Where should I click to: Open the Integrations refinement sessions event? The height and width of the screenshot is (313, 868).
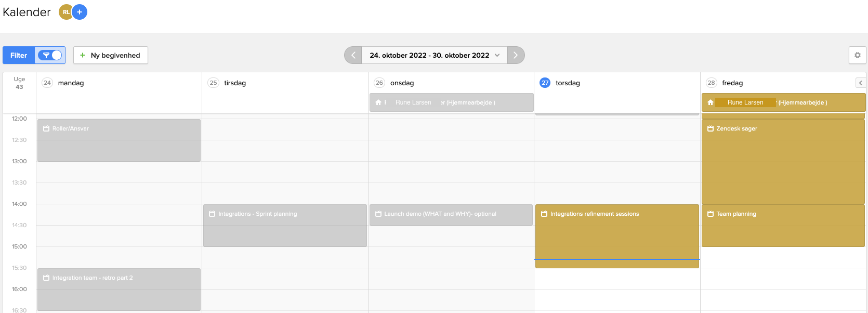pyautogui.click(x=616, y=234)
